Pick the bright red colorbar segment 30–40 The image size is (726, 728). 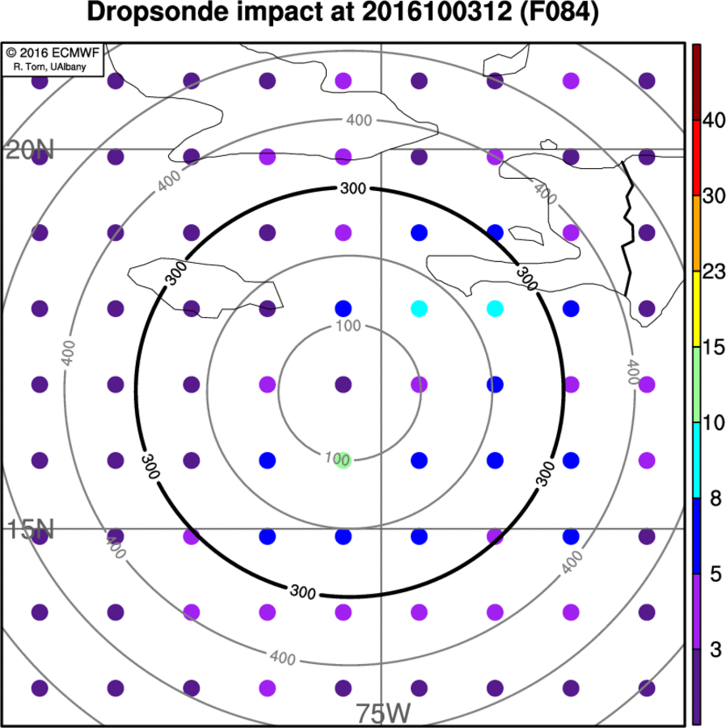pyautogui.click(x=696, y=158)
